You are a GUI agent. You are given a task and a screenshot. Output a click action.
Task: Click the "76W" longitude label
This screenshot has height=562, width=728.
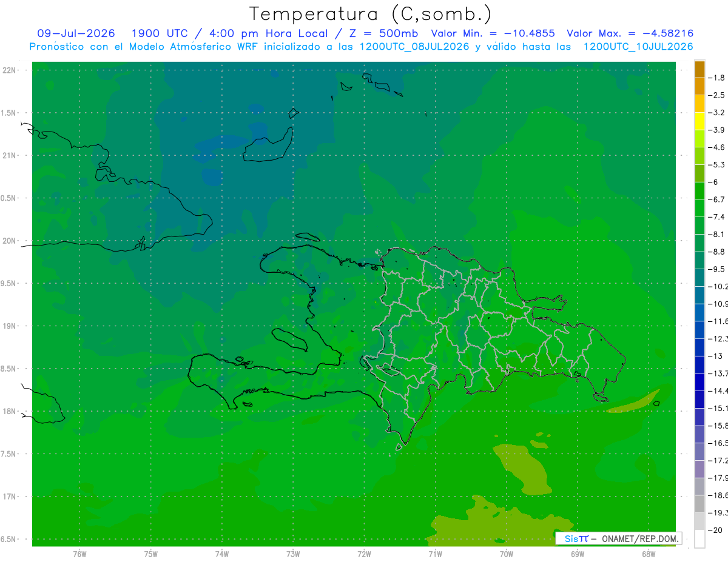[79, 554]
